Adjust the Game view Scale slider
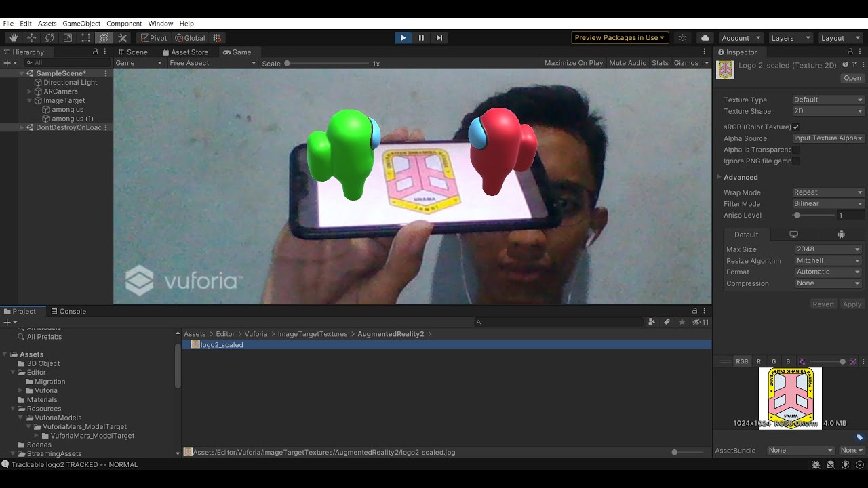 click(x=327, y=64)
